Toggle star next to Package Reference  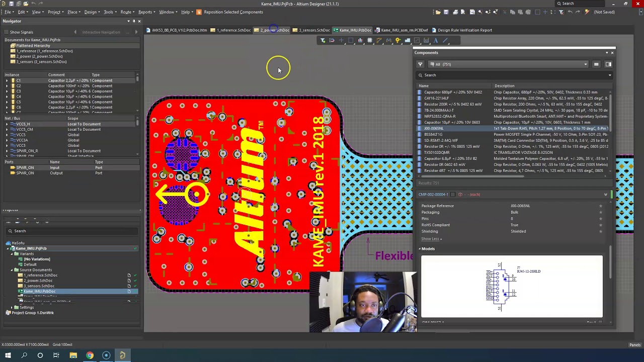(600, 206)
